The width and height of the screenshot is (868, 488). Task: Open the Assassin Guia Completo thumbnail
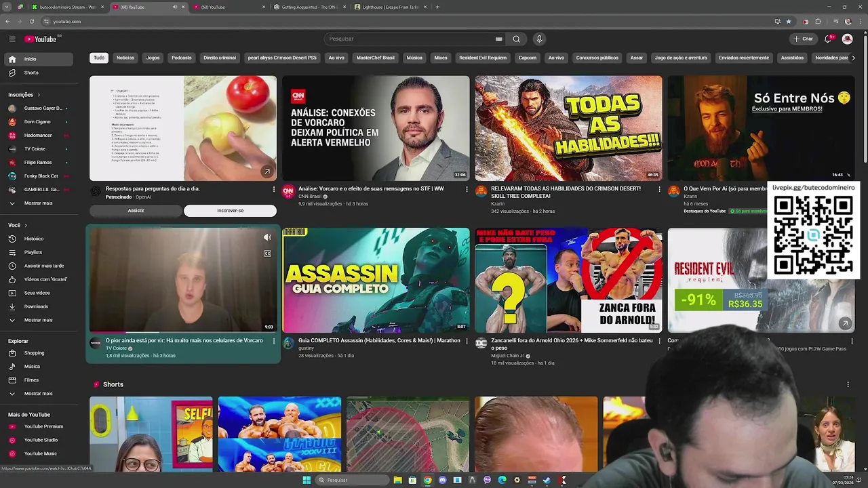[x=376, y=280]
